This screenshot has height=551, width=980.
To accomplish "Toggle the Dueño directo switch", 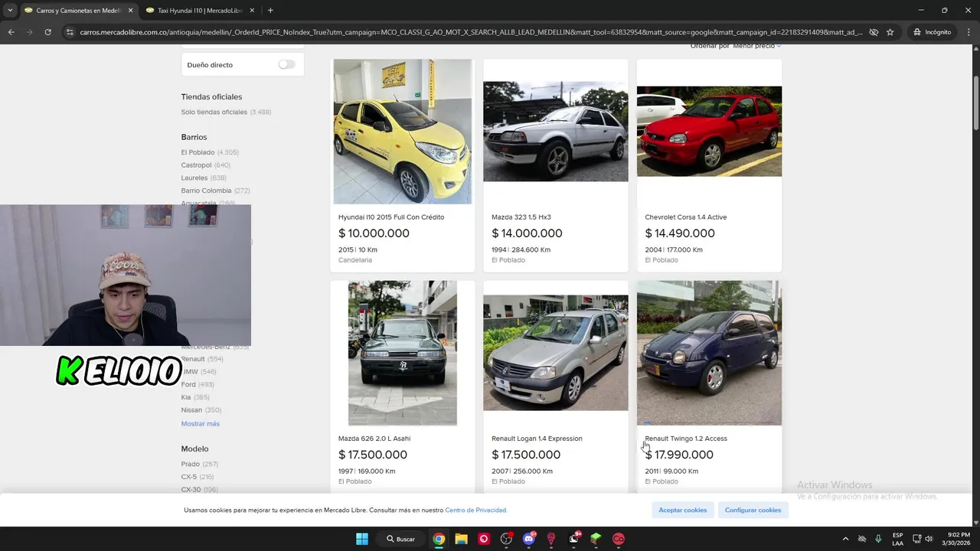I will coord(286,65).
